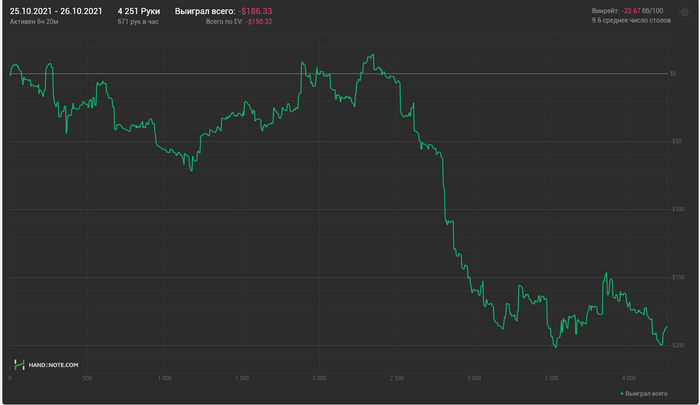Click the EV total value -$150.32
Image resolution: width=700 pixels, height=405 pixels.
pos(259,21)
